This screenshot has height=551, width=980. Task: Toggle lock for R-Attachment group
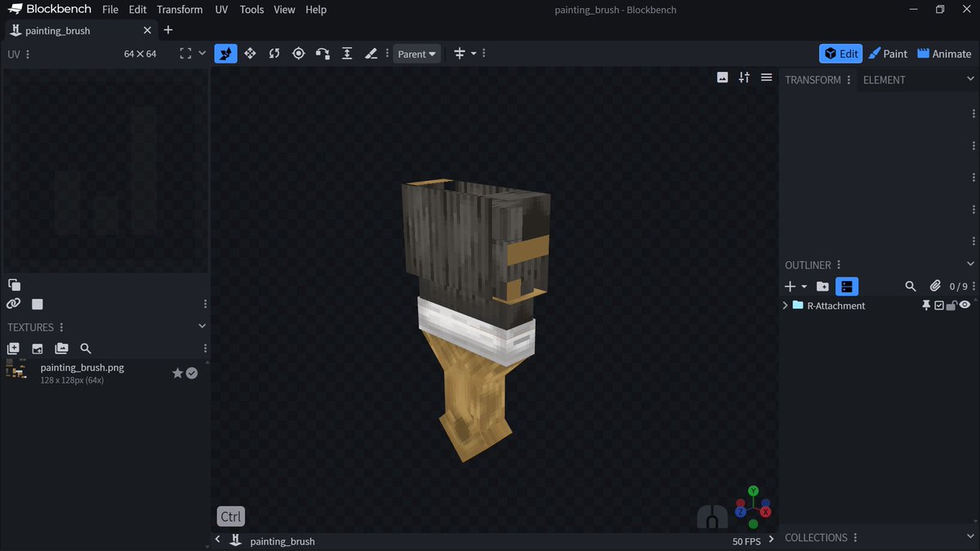(x=951, y=305)
